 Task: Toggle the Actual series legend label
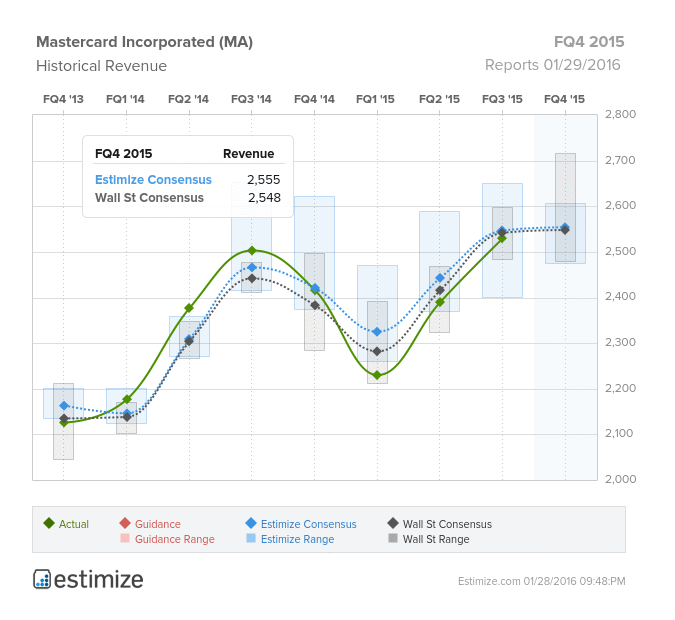pos(74,524)
